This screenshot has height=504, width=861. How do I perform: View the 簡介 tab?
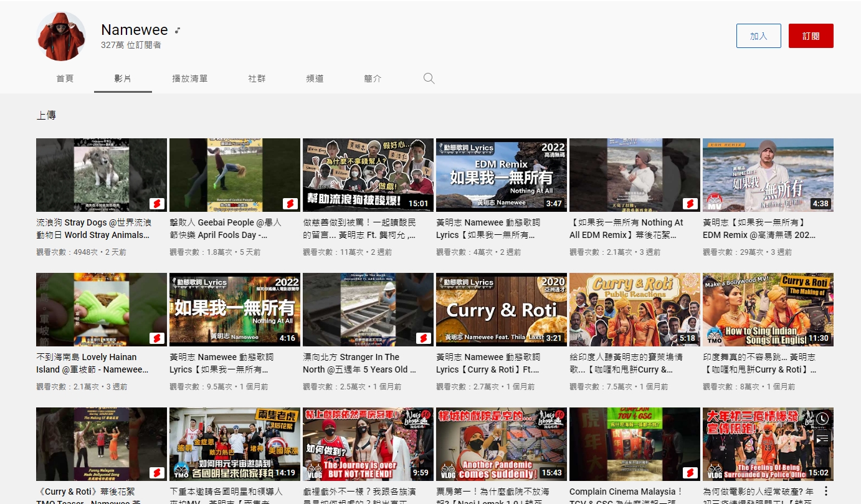pyautogui.click(x=373, y=78)
